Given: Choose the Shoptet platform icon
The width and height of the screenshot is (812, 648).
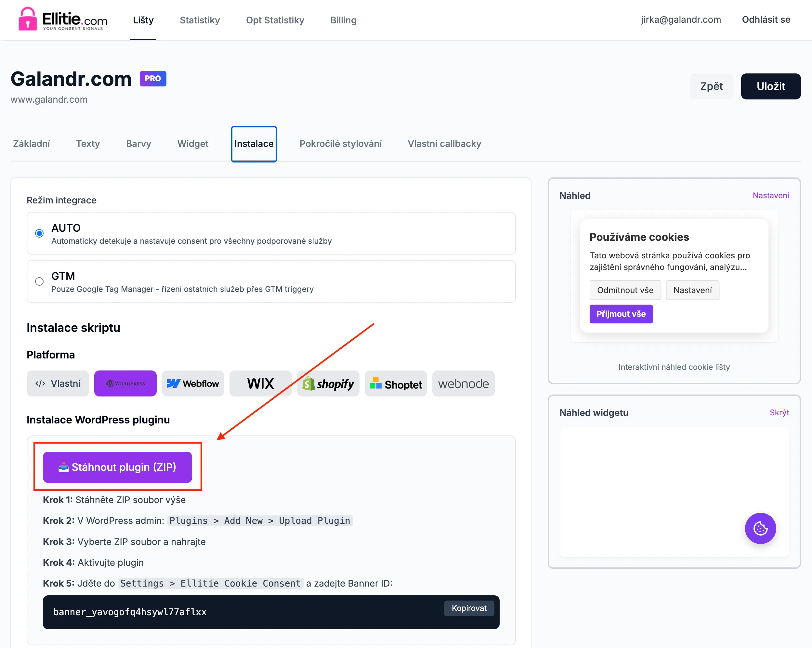Looking at the screenshot, I should 396,383.
